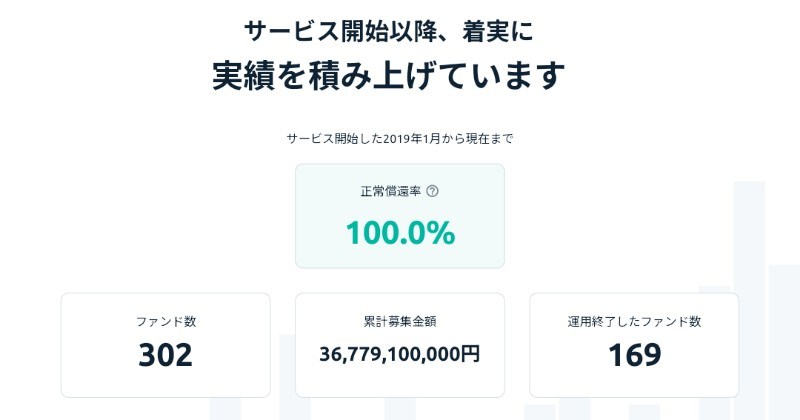Click the 運用終了したファンド数 label
Screen dimensions: 800x420
click(634, 322)
